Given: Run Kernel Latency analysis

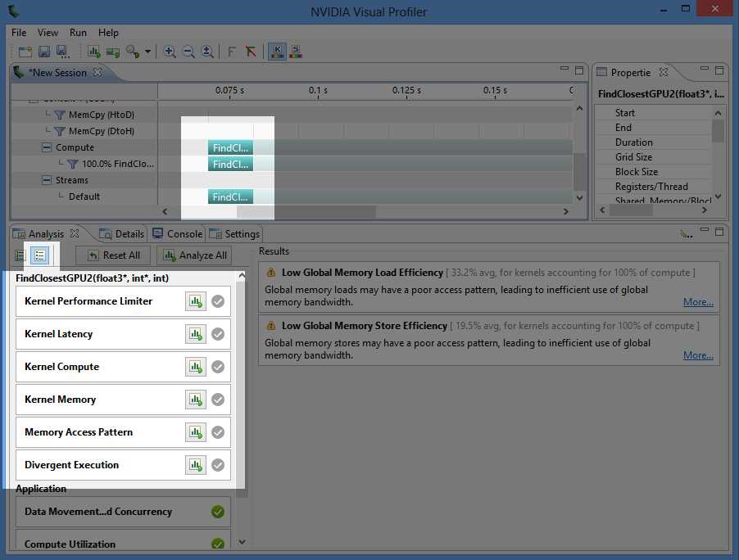Looking at the screenshot, I should click(196, 334).
